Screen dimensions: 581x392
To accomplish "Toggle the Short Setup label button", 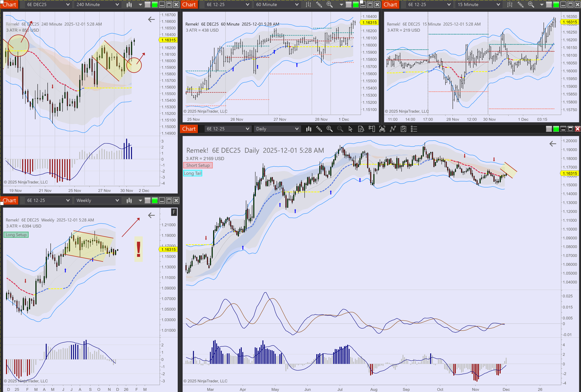I will point(198,165).
